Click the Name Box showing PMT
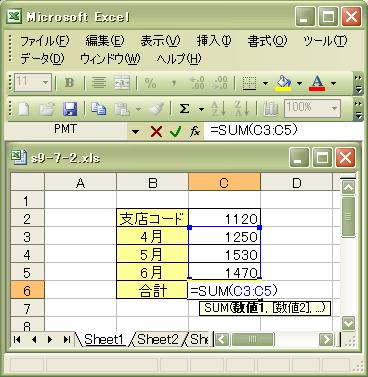The image size is (368, 377). [x=66, y=130]
